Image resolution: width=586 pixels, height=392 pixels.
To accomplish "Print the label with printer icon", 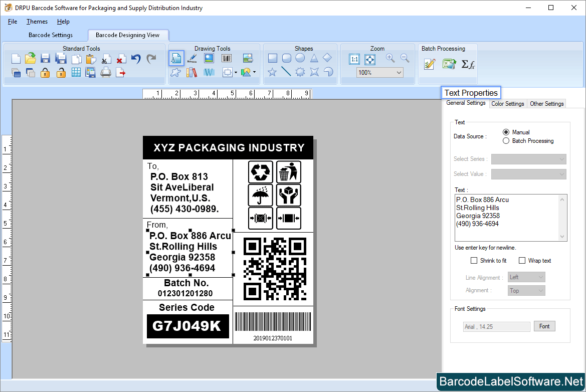I will [x=106, y=73].
